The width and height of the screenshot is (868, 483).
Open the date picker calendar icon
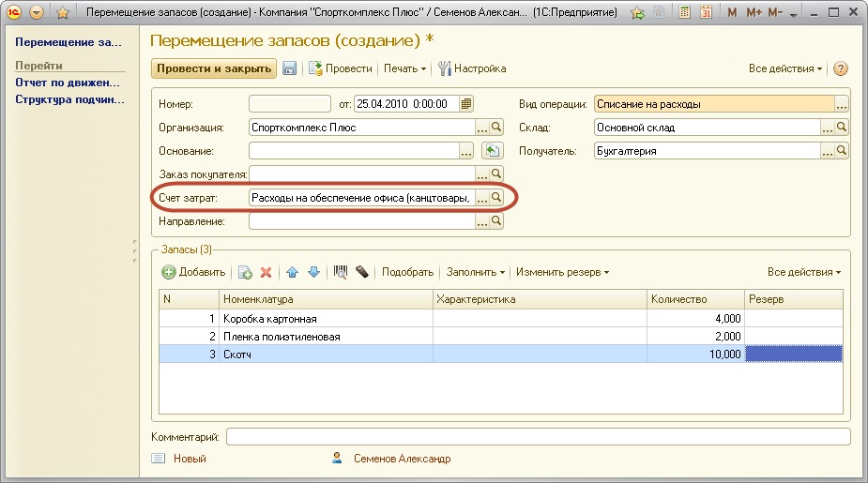(466, 103)
